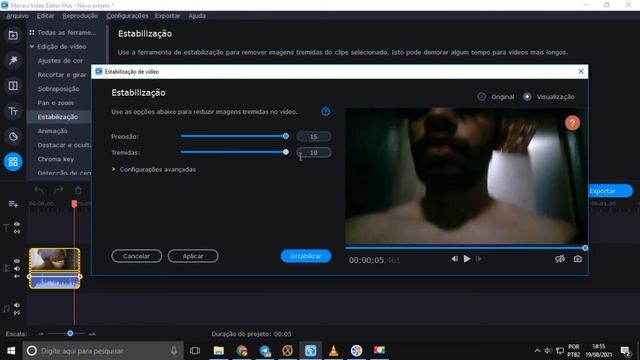640x360 pixels.
Task: Toggle video track visibility eye icon
Action: click(17, 261)
